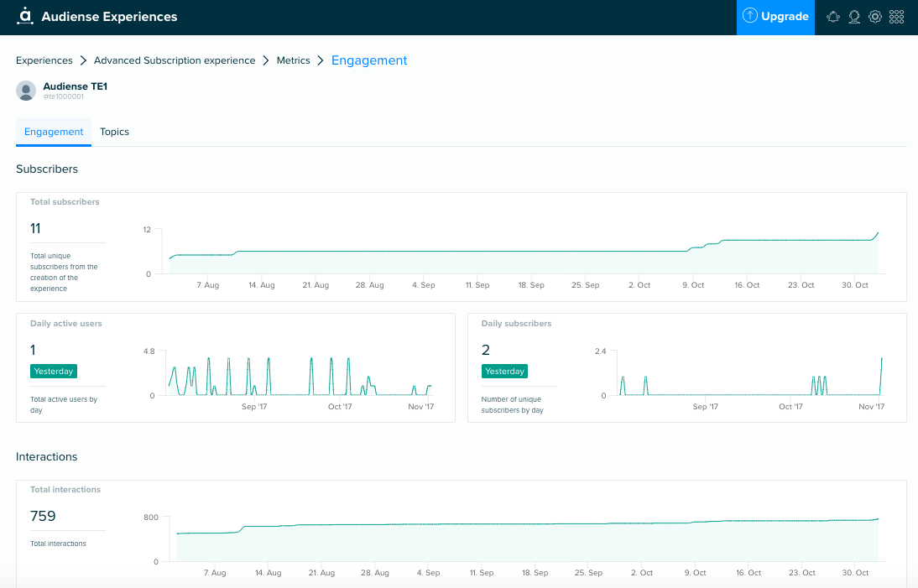This screenshot has height=588, width=918.
Task: Click the Total interactions card title
Action: 65,490
